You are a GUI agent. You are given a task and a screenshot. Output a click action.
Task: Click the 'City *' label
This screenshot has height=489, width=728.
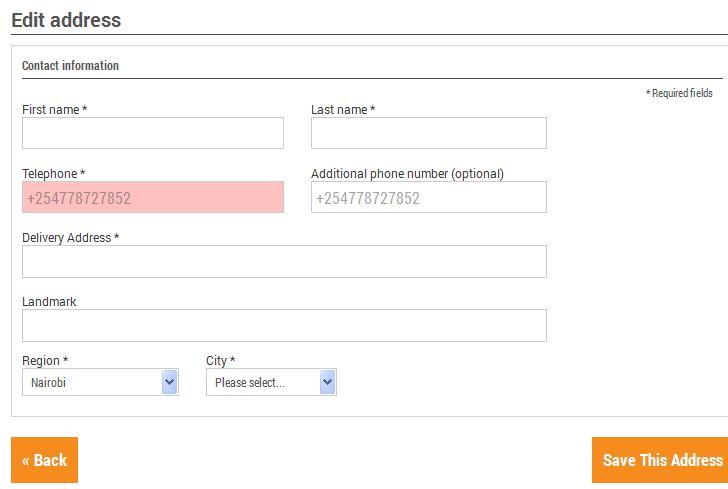(220, 361)
